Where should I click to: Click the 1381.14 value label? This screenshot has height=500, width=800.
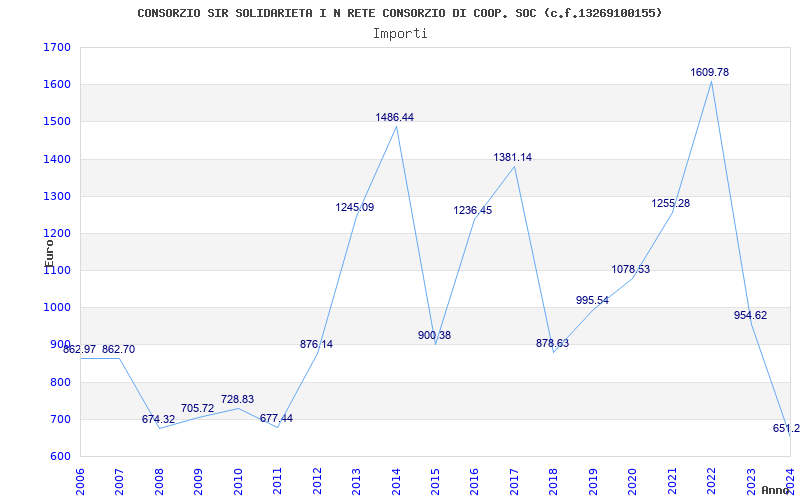(x=512, y=158)
